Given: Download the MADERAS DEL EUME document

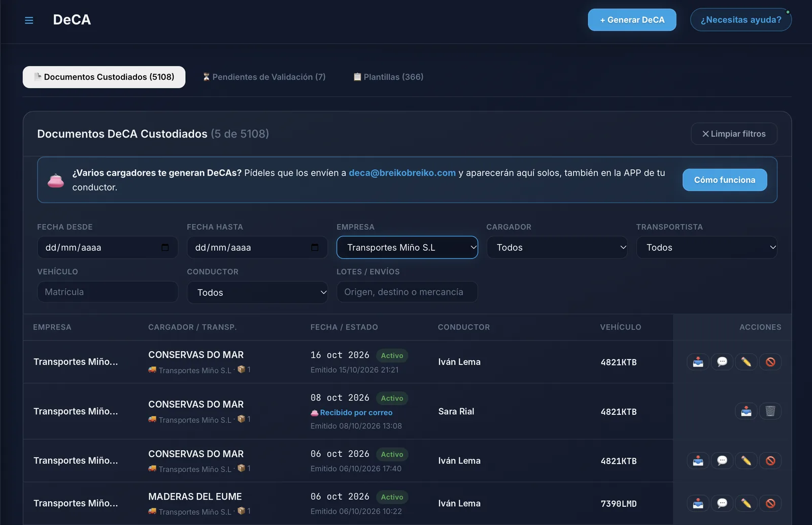Looking at the screenshot, I should pyautogui.click(x=698, y=503).
